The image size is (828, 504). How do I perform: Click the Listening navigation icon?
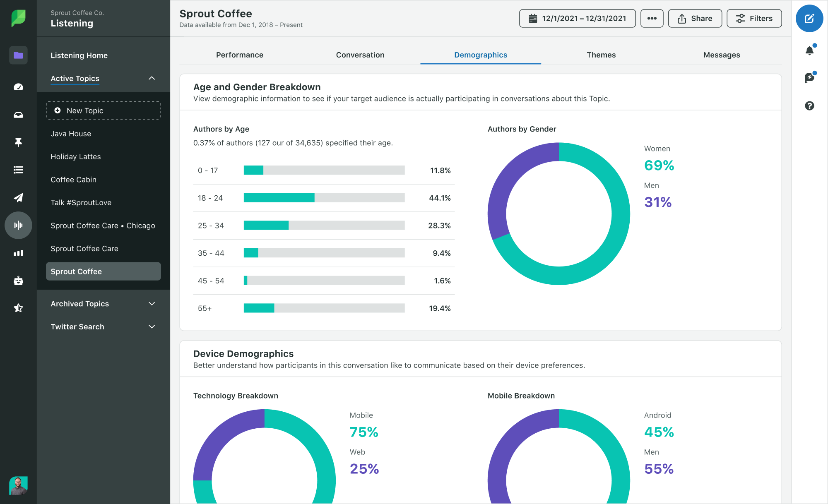[x=18, y=226]
